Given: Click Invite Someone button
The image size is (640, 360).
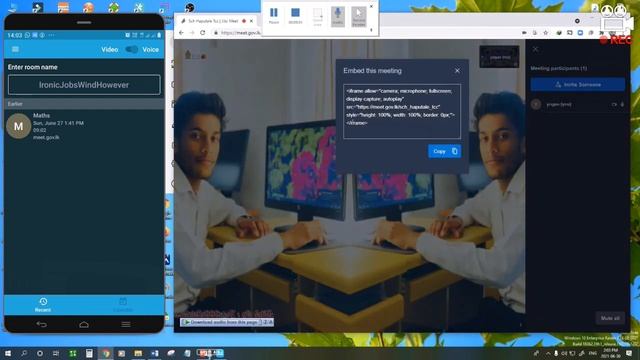Looking at the screenshot, I should pyautogui.click(x=578, y=84).
